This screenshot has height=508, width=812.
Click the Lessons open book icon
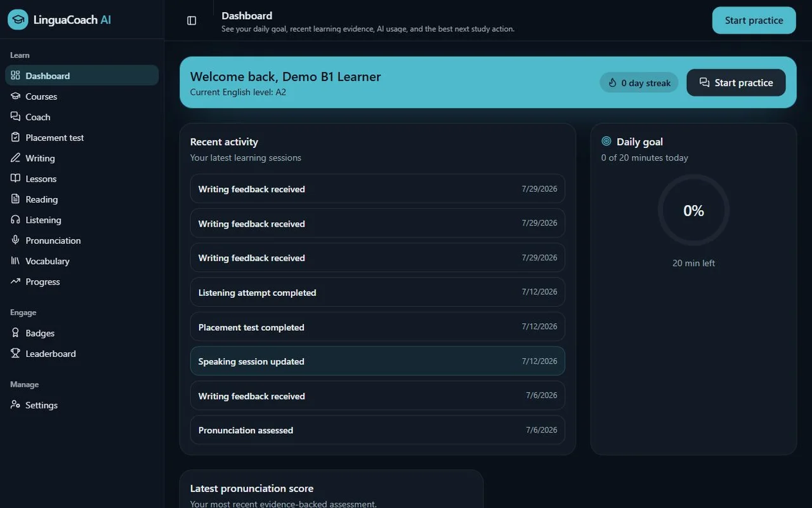15,178
